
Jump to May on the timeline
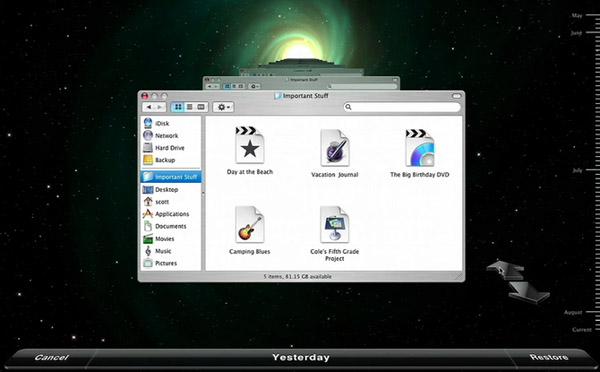(x=577, y=16)
